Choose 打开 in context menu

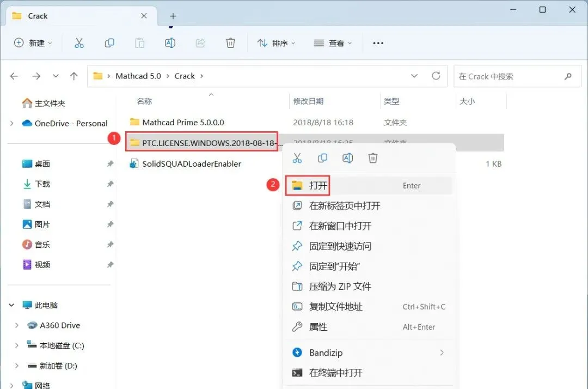369,185
